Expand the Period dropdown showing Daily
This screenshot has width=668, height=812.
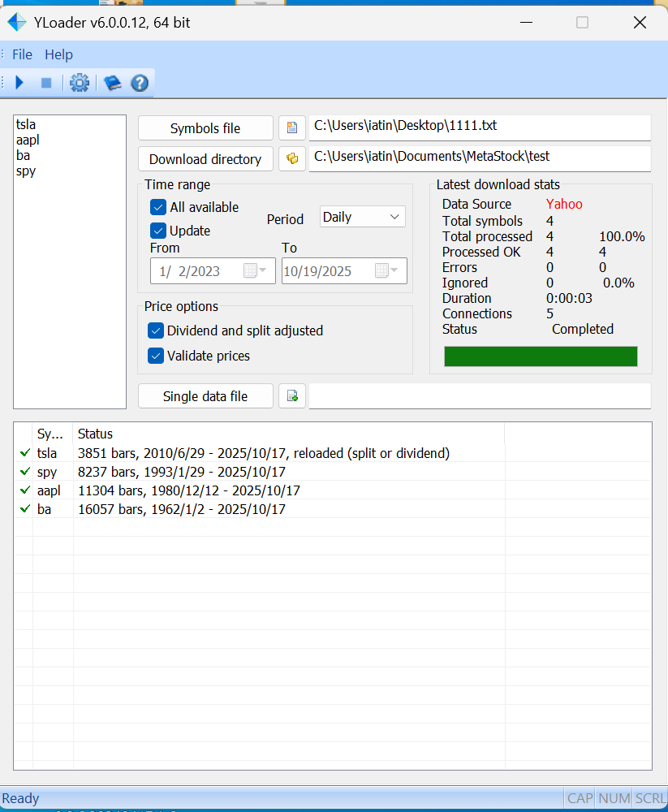362,217
